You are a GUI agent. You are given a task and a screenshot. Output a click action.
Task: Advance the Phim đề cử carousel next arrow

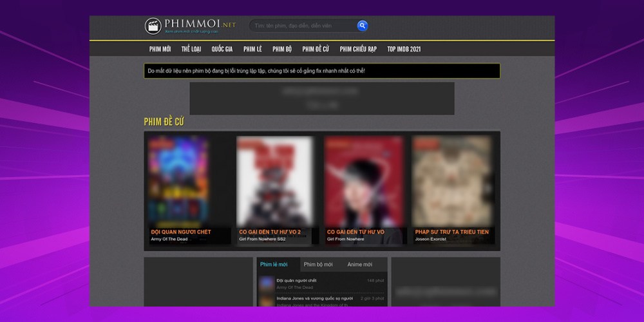(488, 189)
